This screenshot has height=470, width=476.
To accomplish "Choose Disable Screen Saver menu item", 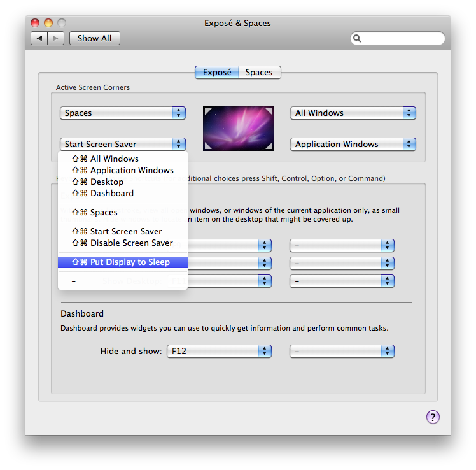I will (x=123, y=243).
